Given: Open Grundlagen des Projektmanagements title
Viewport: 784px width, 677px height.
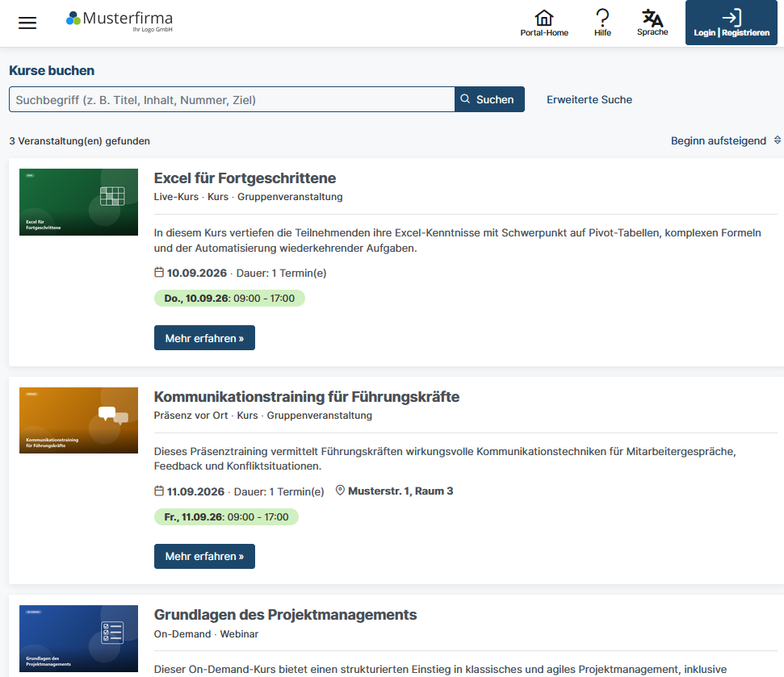Looking at the screenshot, I should pyautogui.click(x=286, y=615).
